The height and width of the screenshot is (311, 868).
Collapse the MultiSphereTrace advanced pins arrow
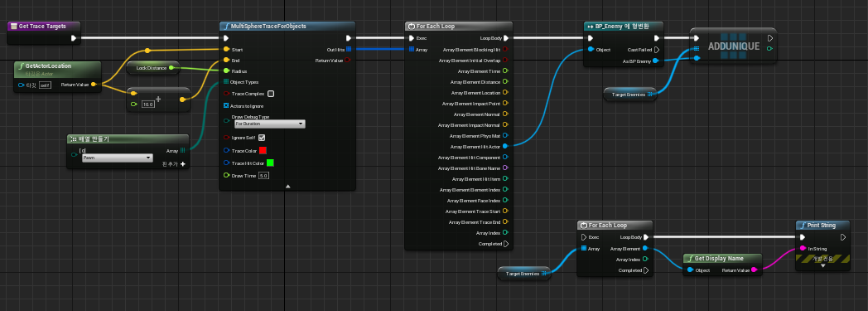click(x=288, y=187)
